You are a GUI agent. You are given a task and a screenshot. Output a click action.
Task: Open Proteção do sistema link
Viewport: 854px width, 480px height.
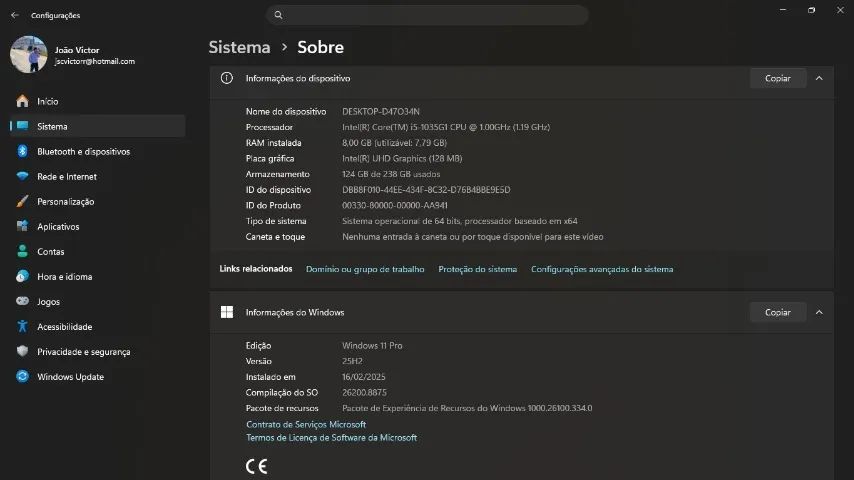coord(478,269)
